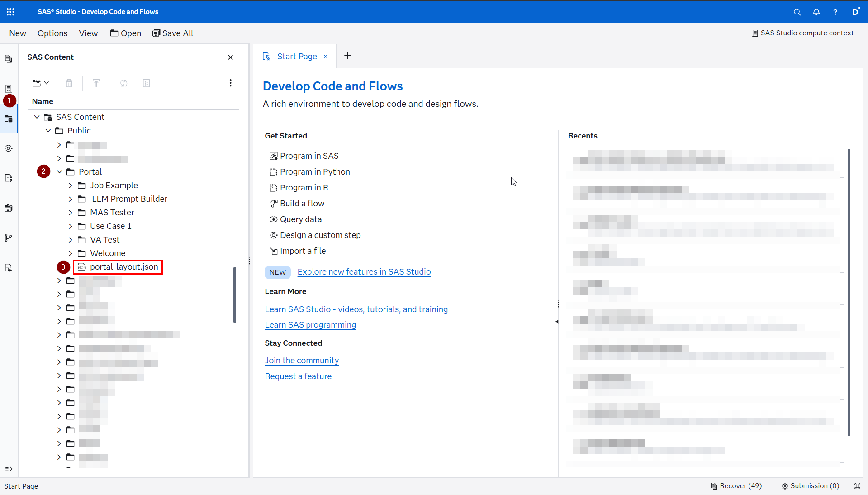Open Learn SAS programming link
Screen dimensions: 868x495
pyautogui.click(x=310, y=325)
